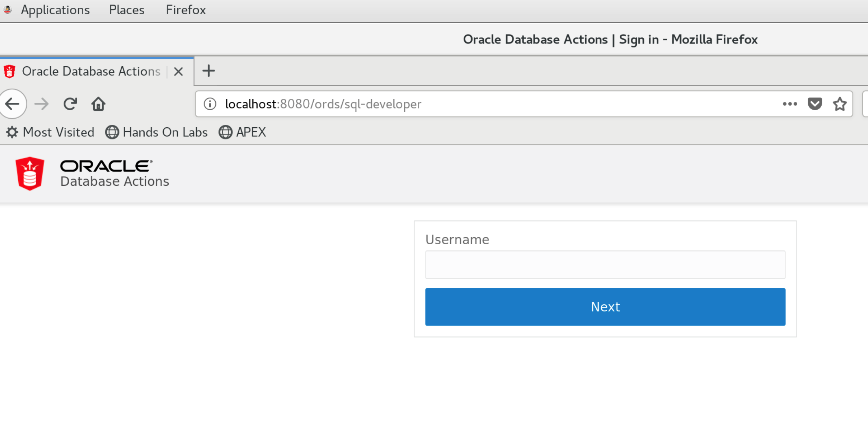Viewport: 868px width, 421px height.
Task: Open page actions three-dot menu
Action: pos(790,104)
